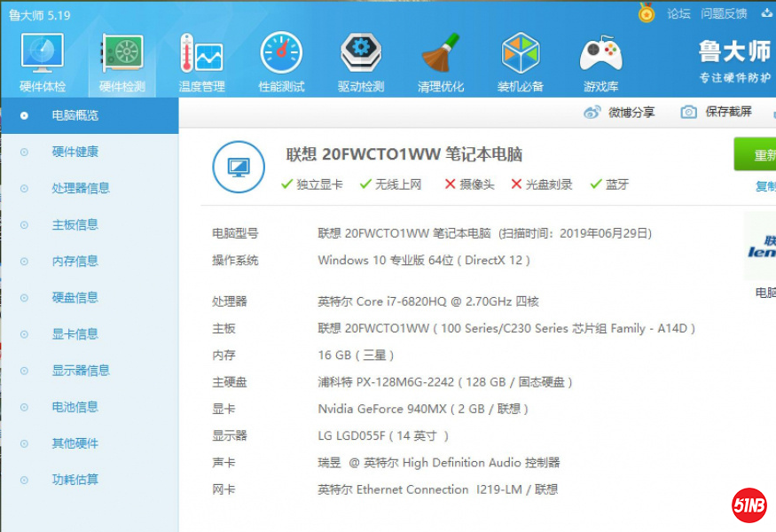View 电池信息 battery information

pyautogui.click(x=75, y=407)
